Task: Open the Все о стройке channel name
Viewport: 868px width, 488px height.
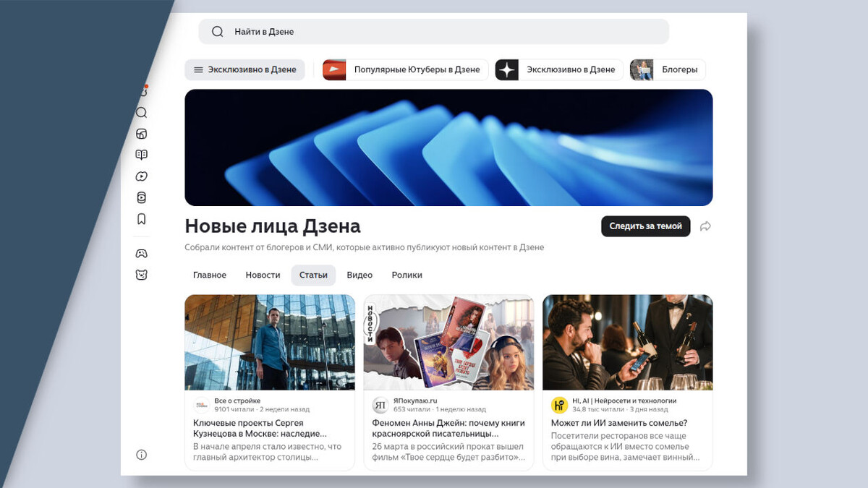Action: click(x=237, y=401)
